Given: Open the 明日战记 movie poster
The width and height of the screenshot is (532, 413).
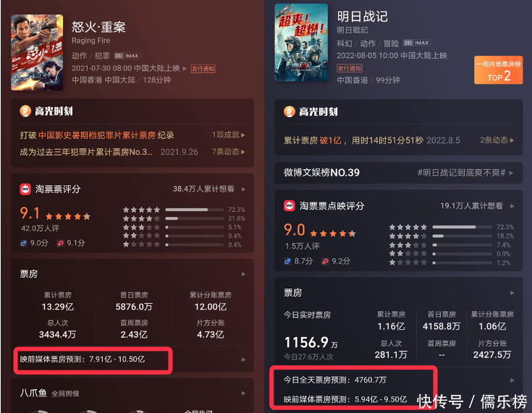Looking at the screenshot, I should click(301, 43).
